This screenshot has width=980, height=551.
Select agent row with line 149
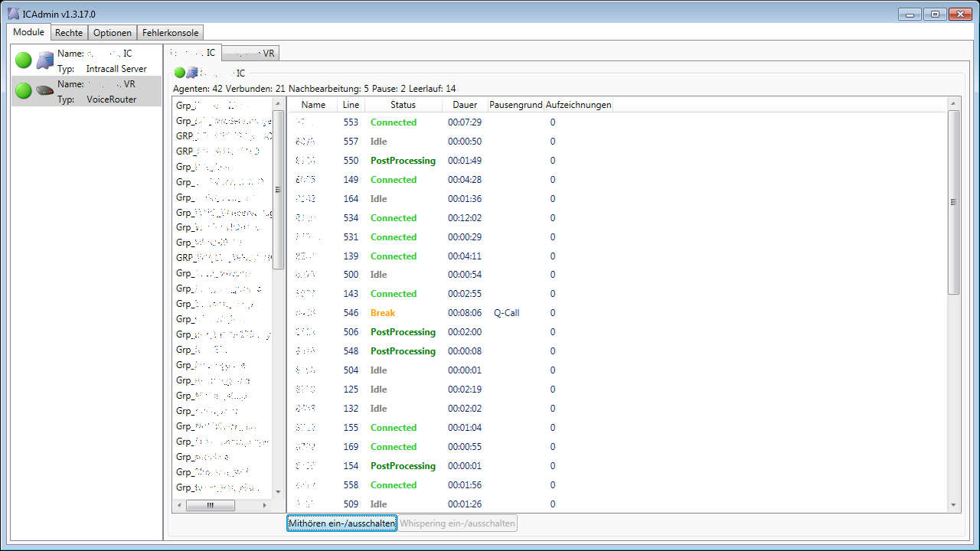[x=618, y=180]
